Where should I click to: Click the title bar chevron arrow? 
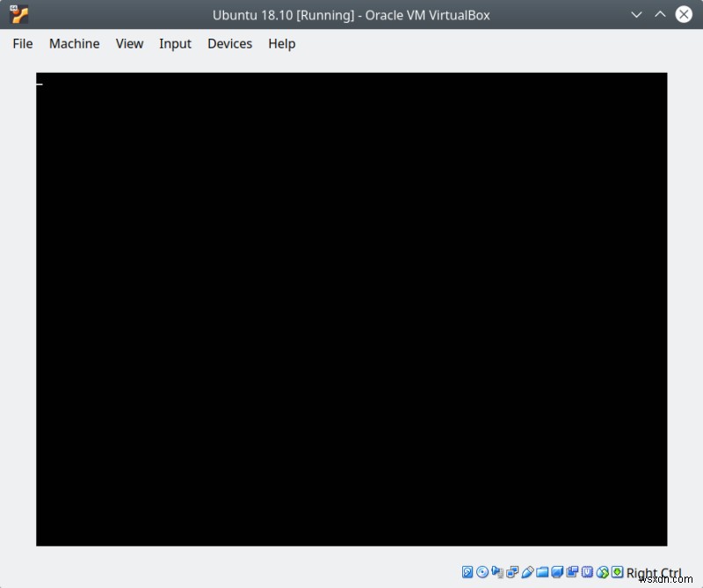point(635,14)
